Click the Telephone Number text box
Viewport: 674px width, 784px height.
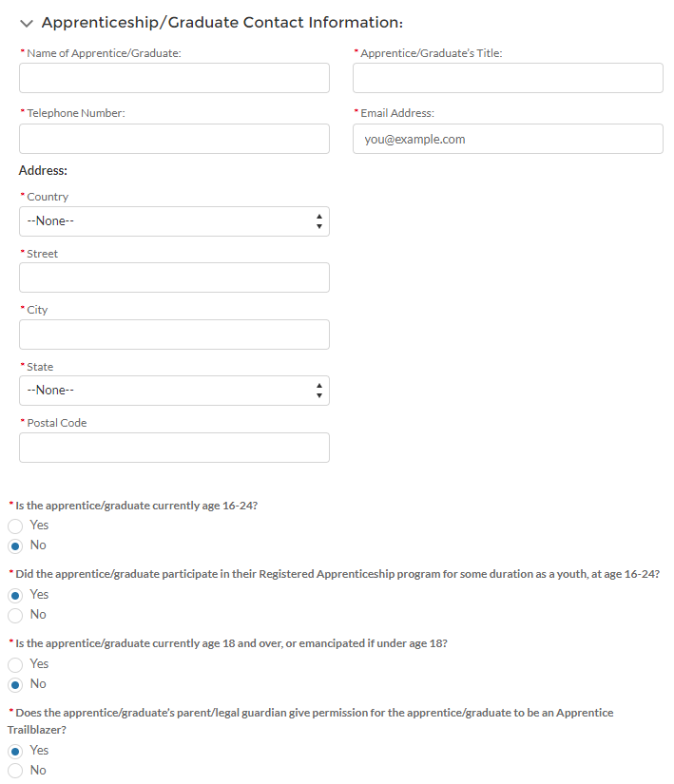tap(174, 139)
